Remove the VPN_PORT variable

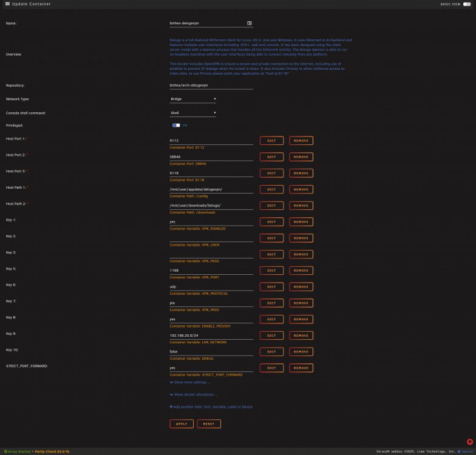tap(301, 271)
